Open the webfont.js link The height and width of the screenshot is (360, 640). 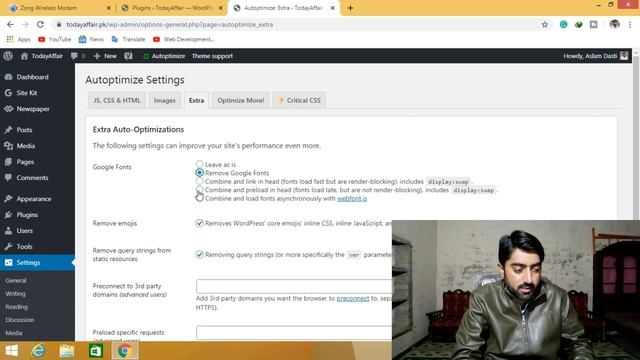352,198
